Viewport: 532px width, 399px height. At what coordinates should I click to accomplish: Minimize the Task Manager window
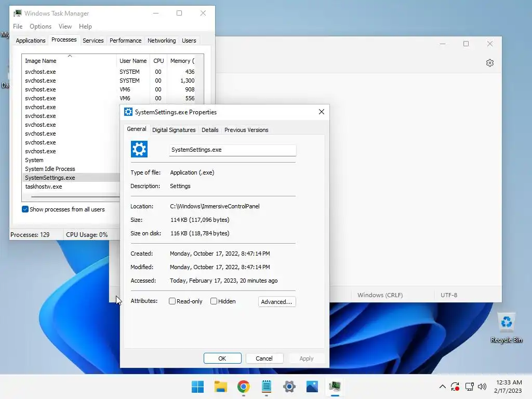point(156,13)
